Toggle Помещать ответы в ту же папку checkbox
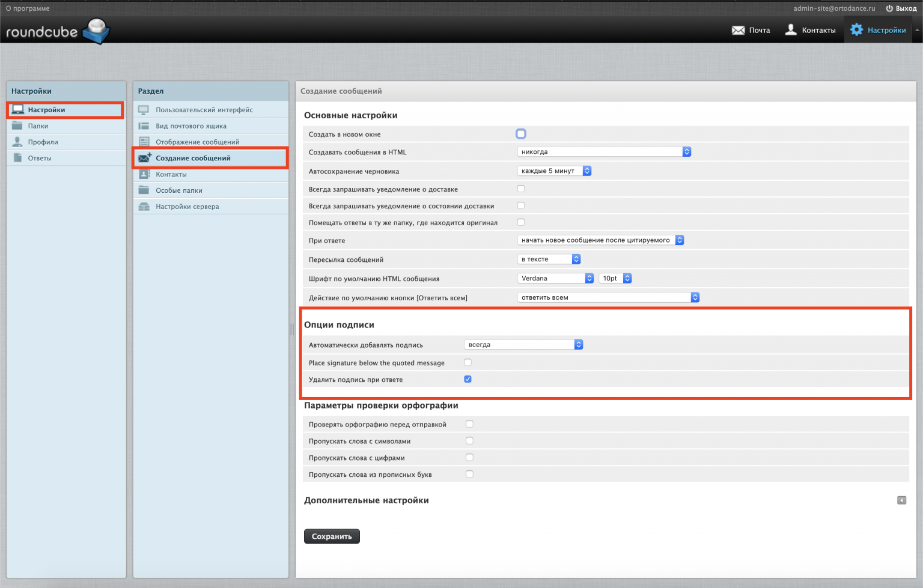 (521, 222)
